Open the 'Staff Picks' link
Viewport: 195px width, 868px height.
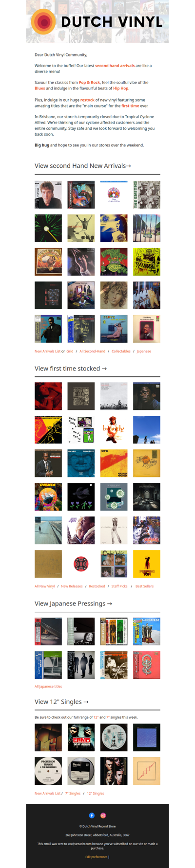click(x=119, y=586)
